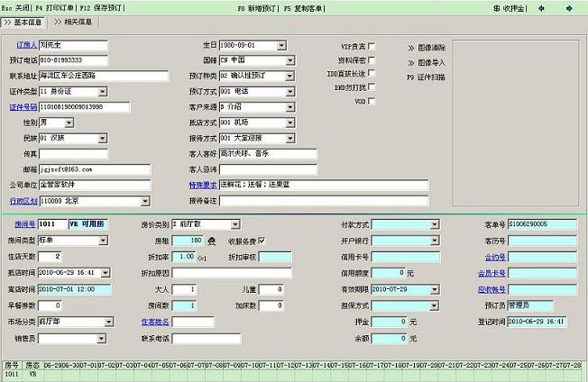Click the next record arrow at top right
Image resolution: width=588 pixels, height=382 pixels.
tap(566, 7)
